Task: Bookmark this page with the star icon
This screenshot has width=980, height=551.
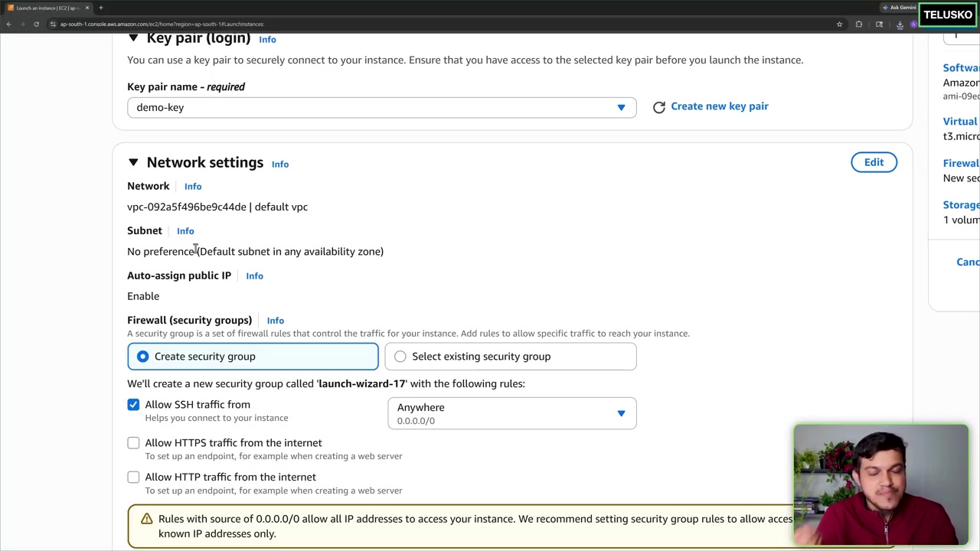Action: click(839, 24)
